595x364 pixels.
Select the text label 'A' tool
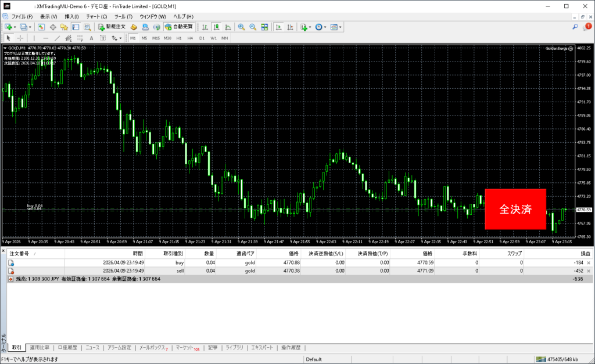coord(91,38)
